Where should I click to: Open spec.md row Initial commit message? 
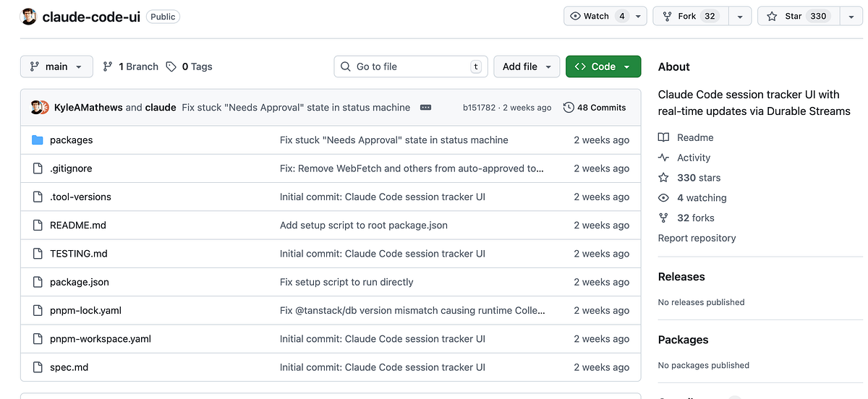(383, 367)
